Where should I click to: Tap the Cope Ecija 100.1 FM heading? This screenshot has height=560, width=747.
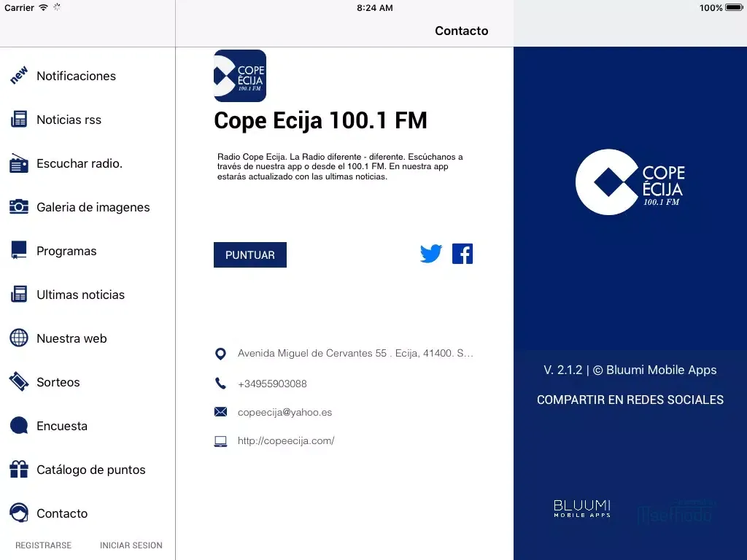pyautogui.click(x=321, y=120)
